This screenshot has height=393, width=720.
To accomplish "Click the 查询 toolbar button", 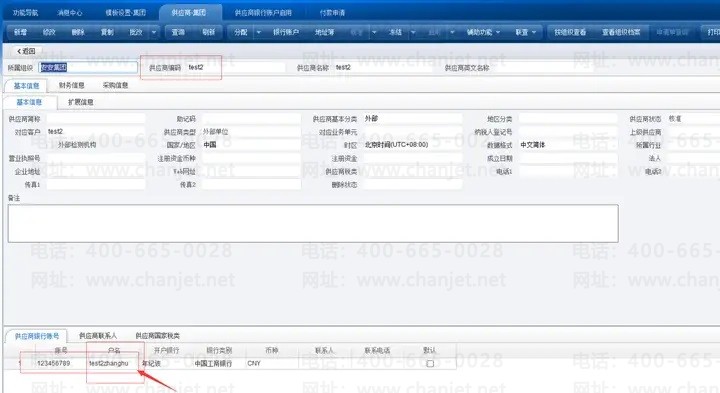I will click(178, 32).
